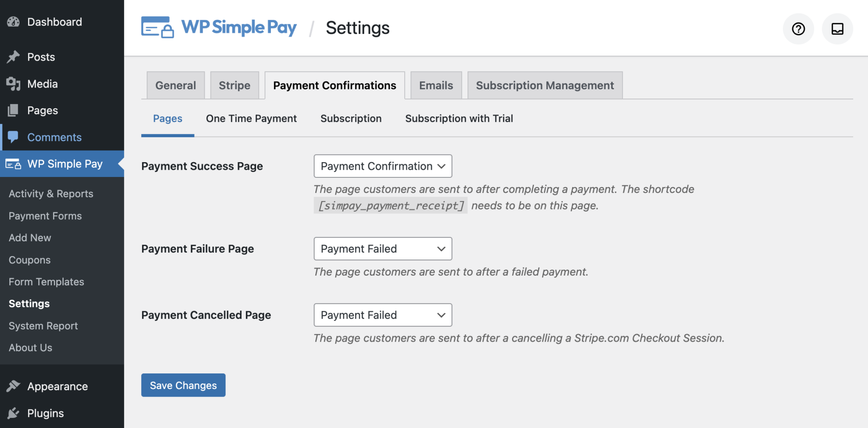This screenshot has height=428, width=868.
Task: Change the Payment Cancelled Page selection
Action: (x=382, y=315)
